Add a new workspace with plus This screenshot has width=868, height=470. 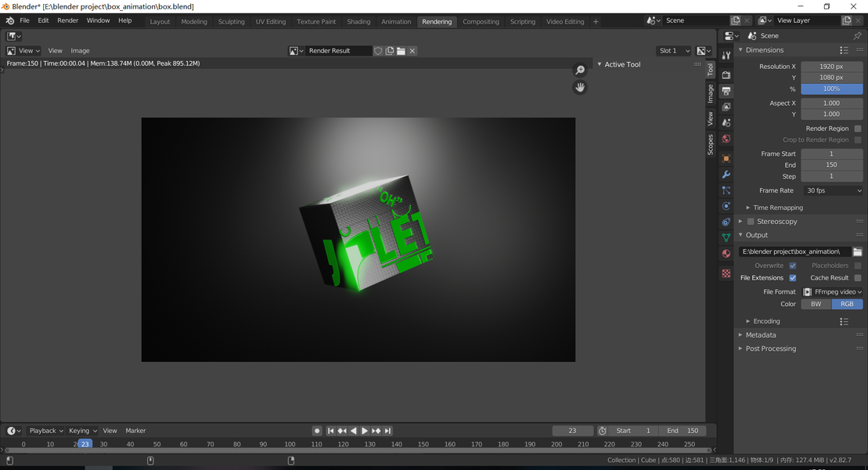coord(596,22)
